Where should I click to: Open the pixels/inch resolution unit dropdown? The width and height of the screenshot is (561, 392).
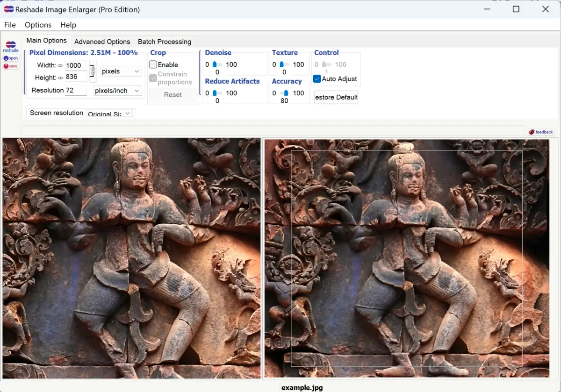coord(117,91)
